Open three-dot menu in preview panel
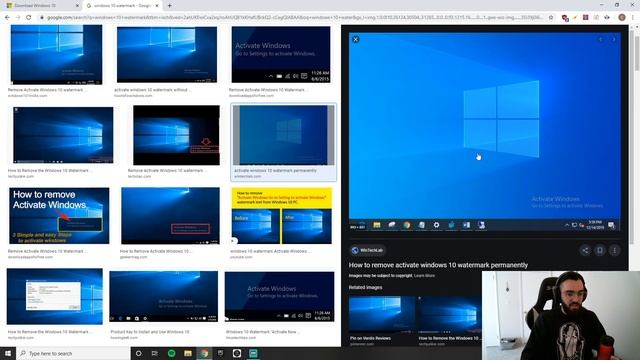The image size is (640, 360). tap(614, 250)
